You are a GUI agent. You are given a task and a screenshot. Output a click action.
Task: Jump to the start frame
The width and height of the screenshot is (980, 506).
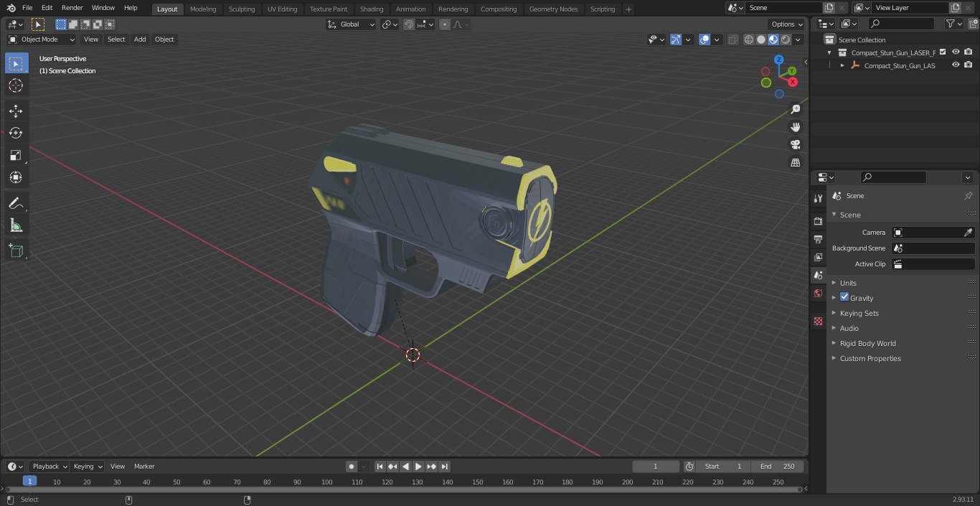380,467
